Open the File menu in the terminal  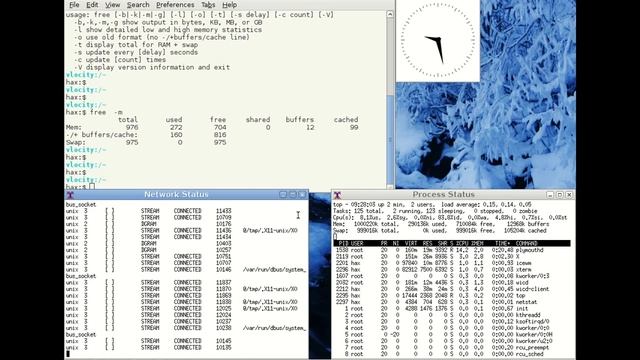(74, 5)
